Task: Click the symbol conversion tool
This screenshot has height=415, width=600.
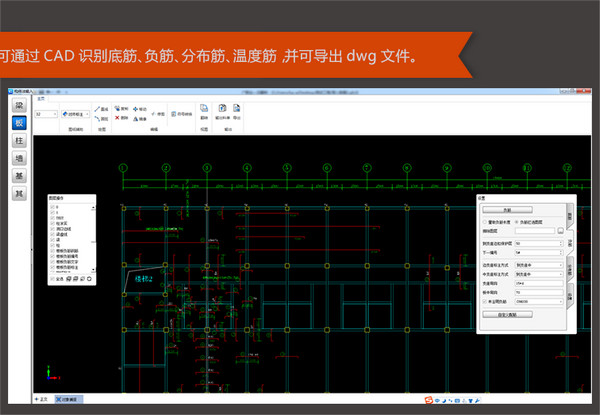Action: [x=181, y=114]
